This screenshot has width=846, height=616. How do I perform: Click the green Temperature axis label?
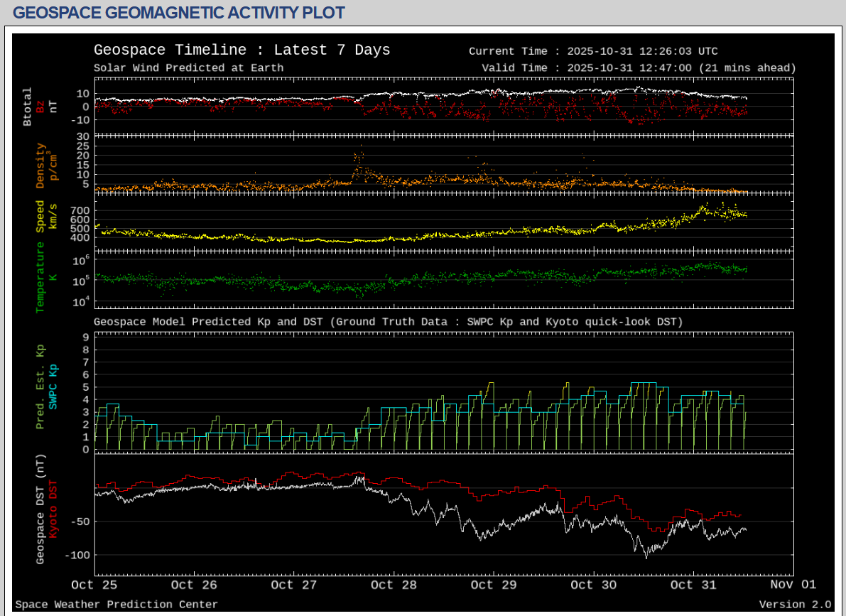click(40, 277)
